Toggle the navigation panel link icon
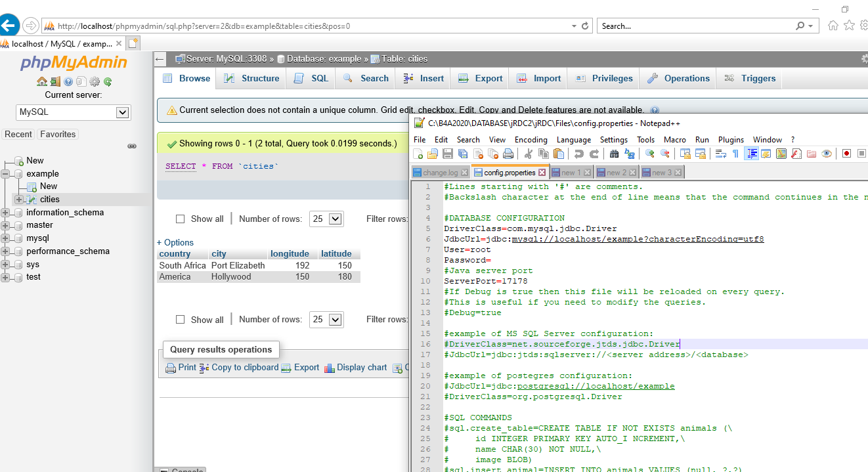868x472 pixels. [x=131, y=146]
